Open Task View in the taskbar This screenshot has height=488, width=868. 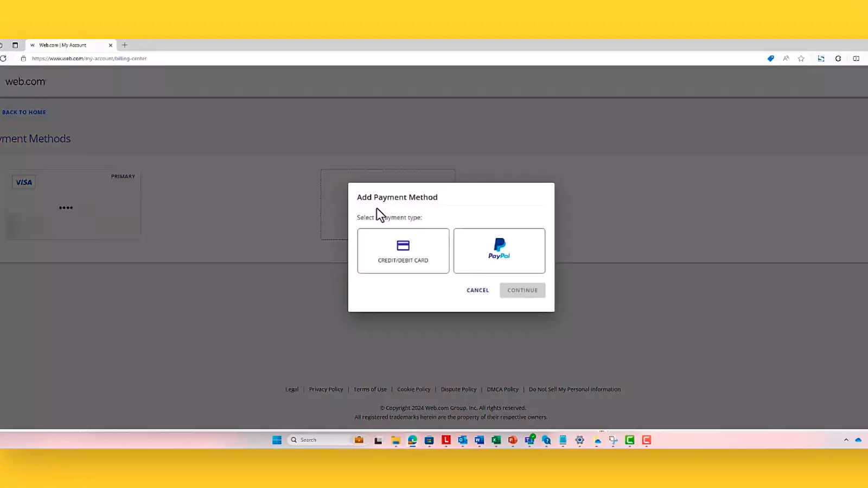[x=378, y=440]
